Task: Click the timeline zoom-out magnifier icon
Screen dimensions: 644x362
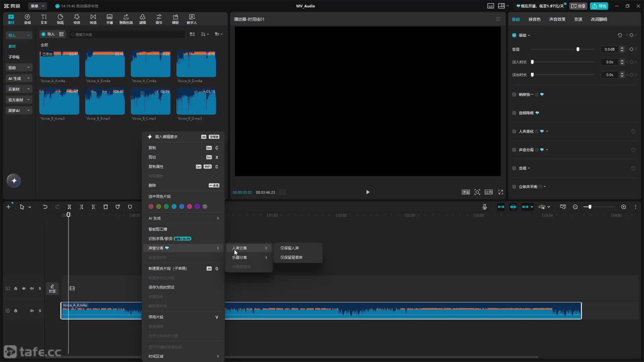Action: (575, 207)
